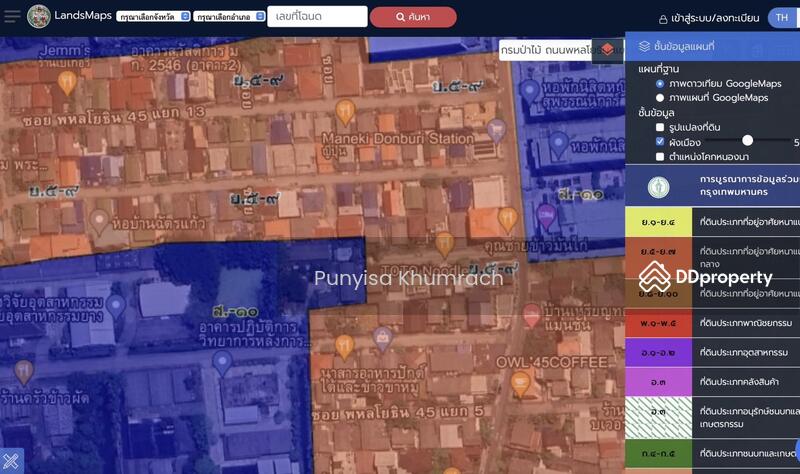Click the LandsMaps logo emblem
The image size is (800, 474).
pos(39,16)
